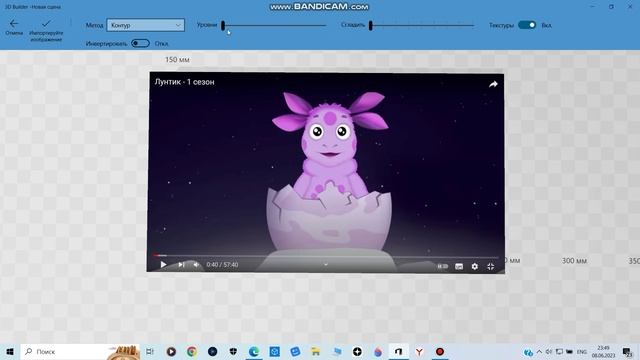This screenshot has width=640, height=360.
Task: Click the autoplay toggle in the video image
Action: [442, 266]
